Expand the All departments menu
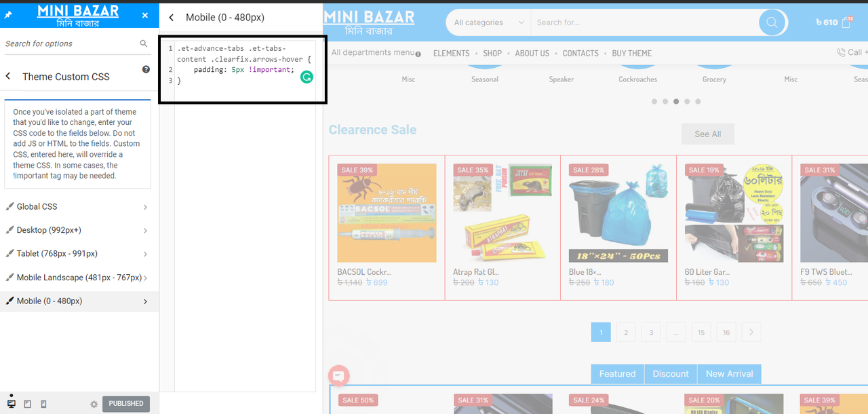The height and width of the screenshot is (414, 868). [x=372, y=53]
